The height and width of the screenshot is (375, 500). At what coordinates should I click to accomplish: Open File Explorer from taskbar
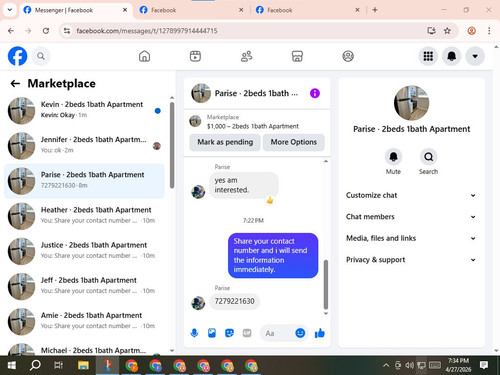pos(83,365)
